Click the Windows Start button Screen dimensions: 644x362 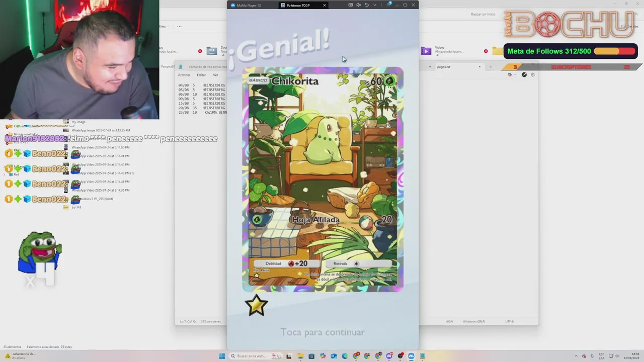[x=222, y=356]
